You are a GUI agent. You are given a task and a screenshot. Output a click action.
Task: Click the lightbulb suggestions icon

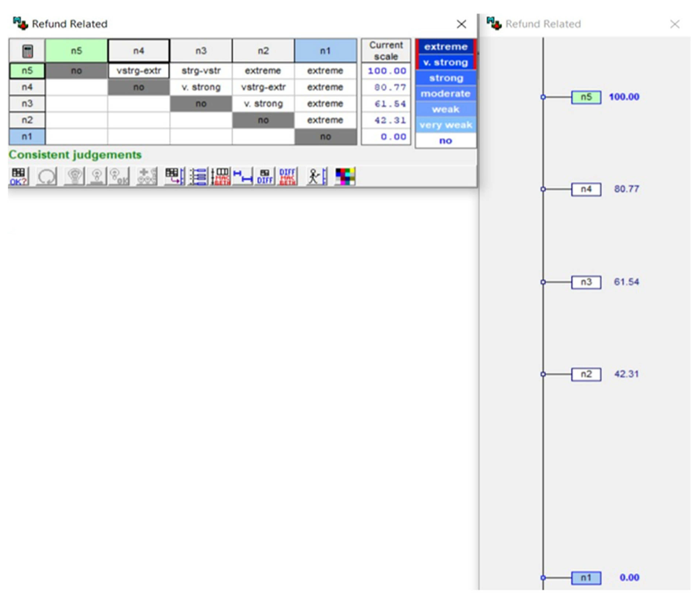(x=74, y=176)
